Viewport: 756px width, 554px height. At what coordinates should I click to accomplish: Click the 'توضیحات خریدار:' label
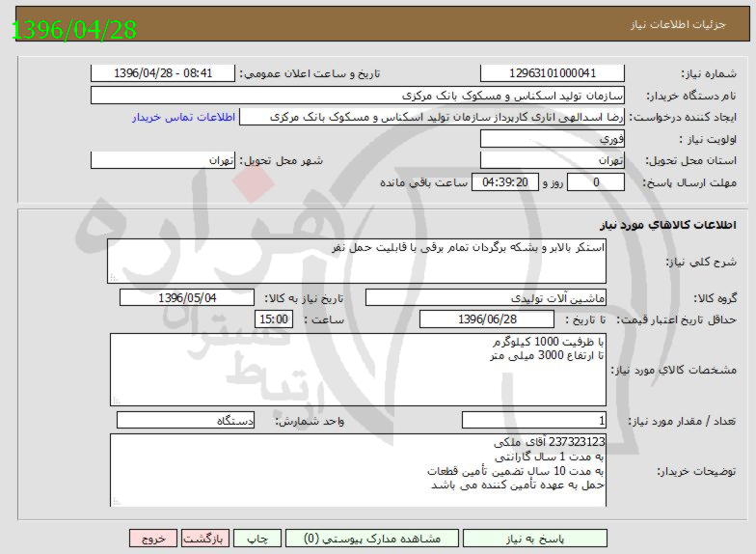pos(696,471)
